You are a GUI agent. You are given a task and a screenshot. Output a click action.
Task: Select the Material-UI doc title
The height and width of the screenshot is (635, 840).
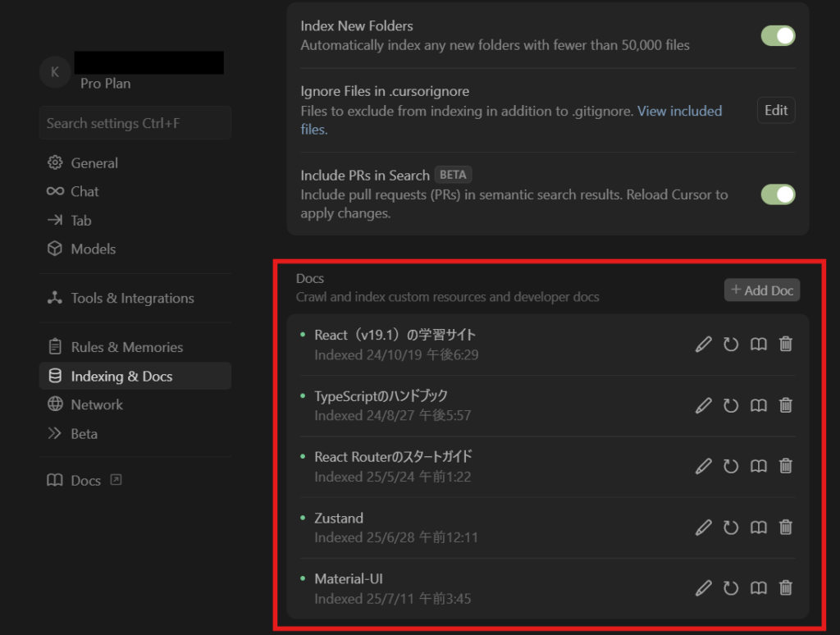click(348, 578)
